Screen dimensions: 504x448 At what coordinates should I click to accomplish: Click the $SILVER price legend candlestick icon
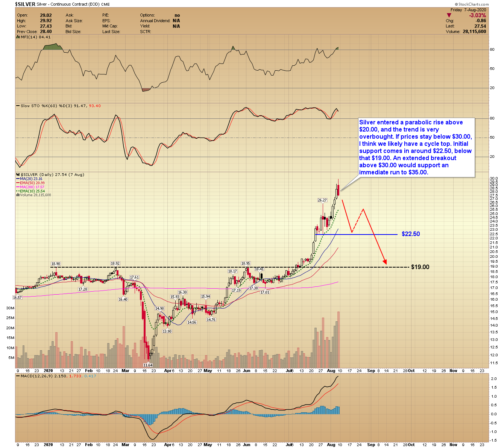[x=18, y=175]
